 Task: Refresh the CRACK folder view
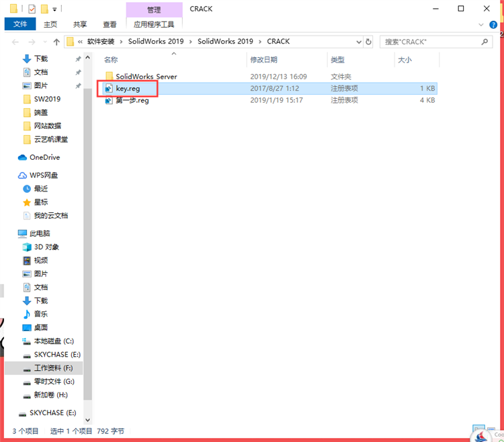[368, 42]
